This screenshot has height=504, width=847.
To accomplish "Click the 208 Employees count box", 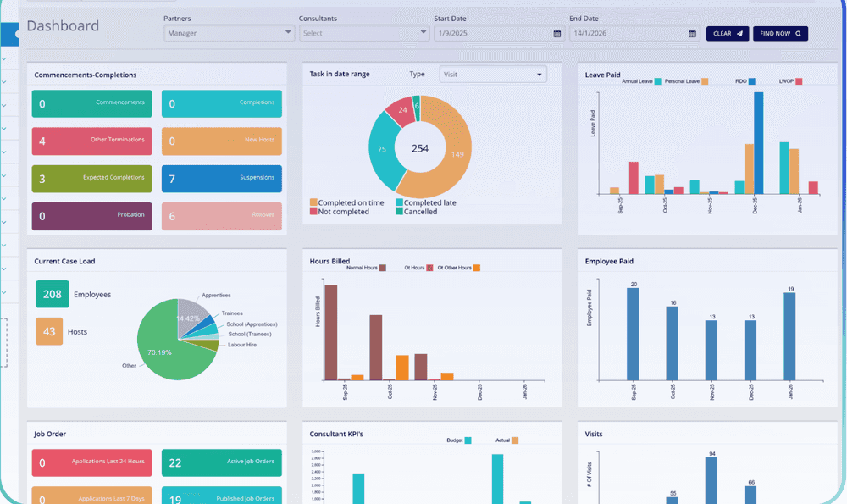I will (53, 294).
